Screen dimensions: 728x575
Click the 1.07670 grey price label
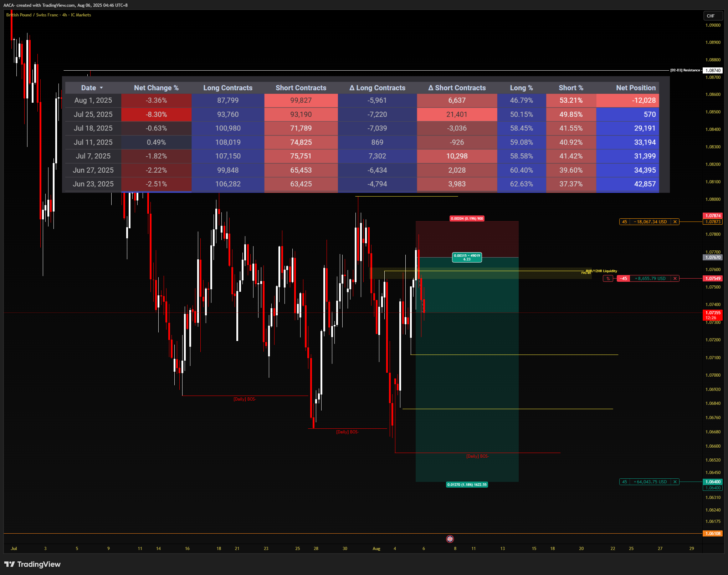pyautogui.click(x=713, y=258)
